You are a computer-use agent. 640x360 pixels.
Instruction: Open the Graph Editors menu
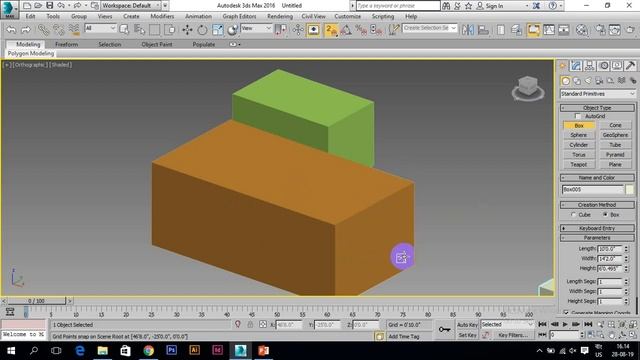[x=239, y=16]
